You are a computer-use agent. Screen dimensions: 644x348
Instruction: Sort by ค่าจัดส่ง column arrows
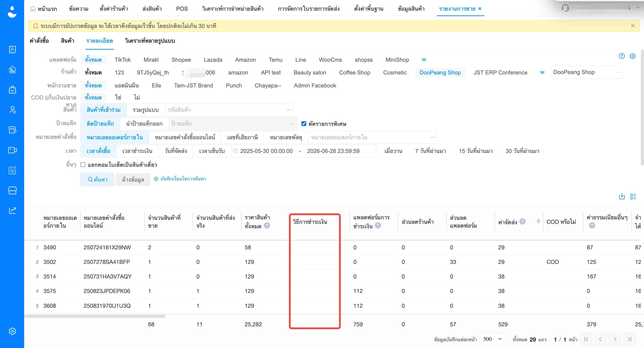[x=538, y=221]
